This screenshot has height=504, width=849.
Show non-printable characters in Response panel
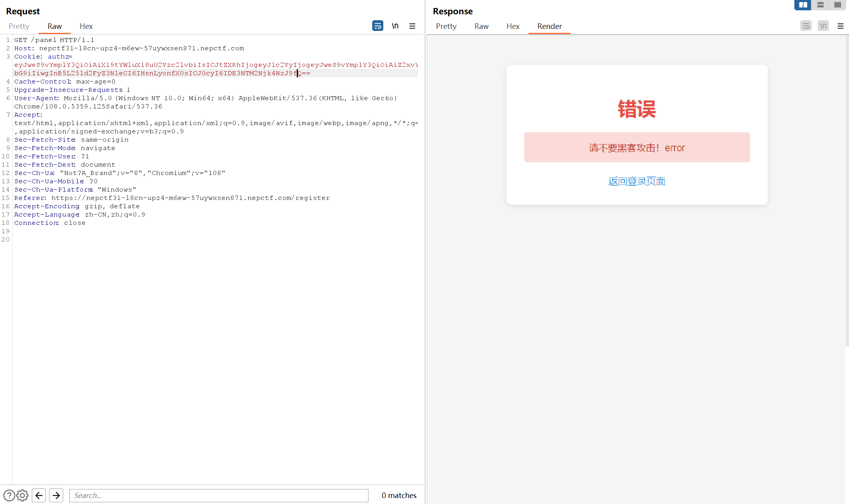click(x=823, y=26)
